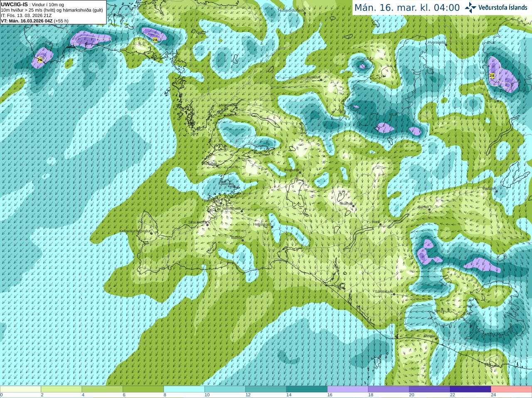This screenshot has width=532, height=398.
Task: Click the 4–6 m/s green legend swatch
Action: click(x=102, y=389)
